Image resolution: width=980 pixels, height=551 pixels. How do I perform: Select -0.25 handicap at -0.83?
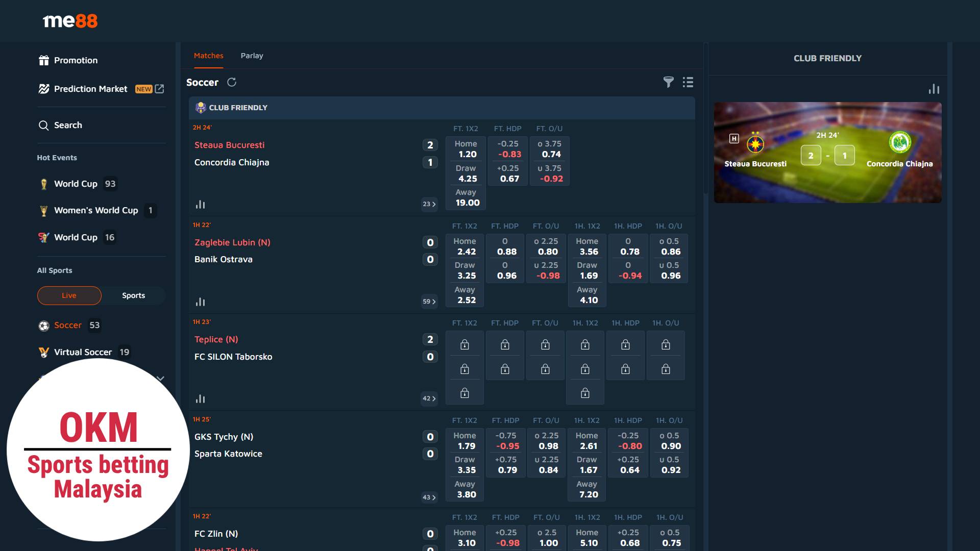tap(508, 149)
